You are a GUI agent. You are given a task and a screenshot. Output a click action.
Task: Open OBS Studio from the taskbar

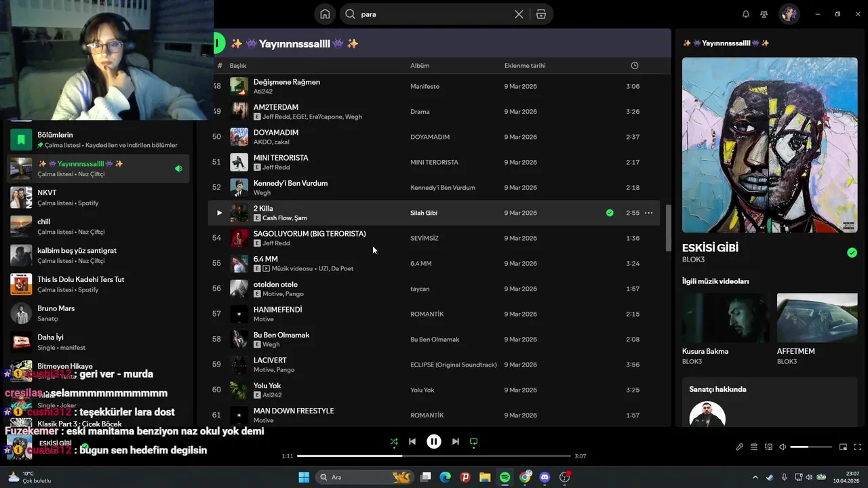click(x=565, y=477)
